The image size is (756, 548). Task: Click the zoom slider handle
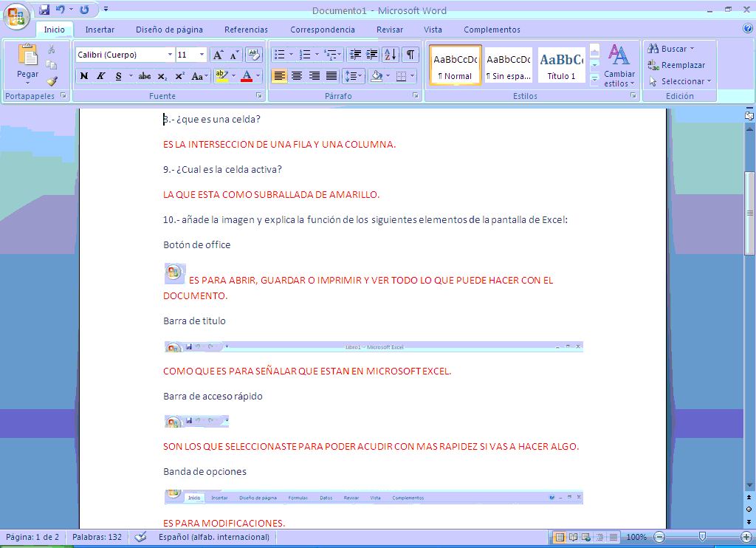point(703,537)
